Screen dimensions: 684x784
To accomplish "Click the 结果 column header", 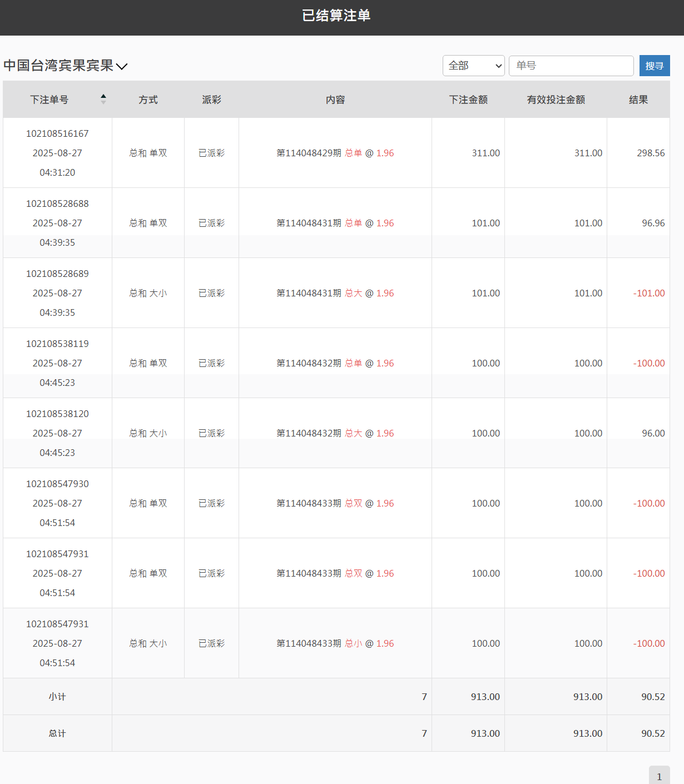I will tap(638, 100).
